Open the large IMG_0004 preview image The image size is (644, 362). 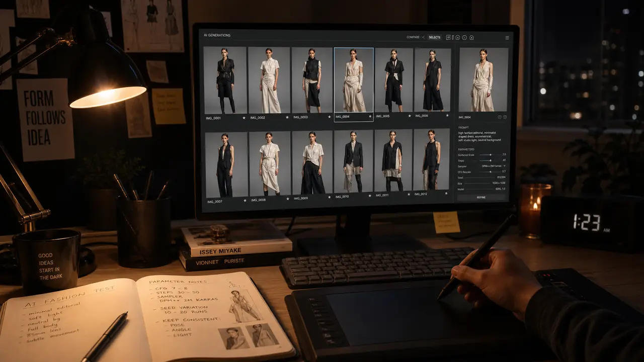tap(483, 80)
